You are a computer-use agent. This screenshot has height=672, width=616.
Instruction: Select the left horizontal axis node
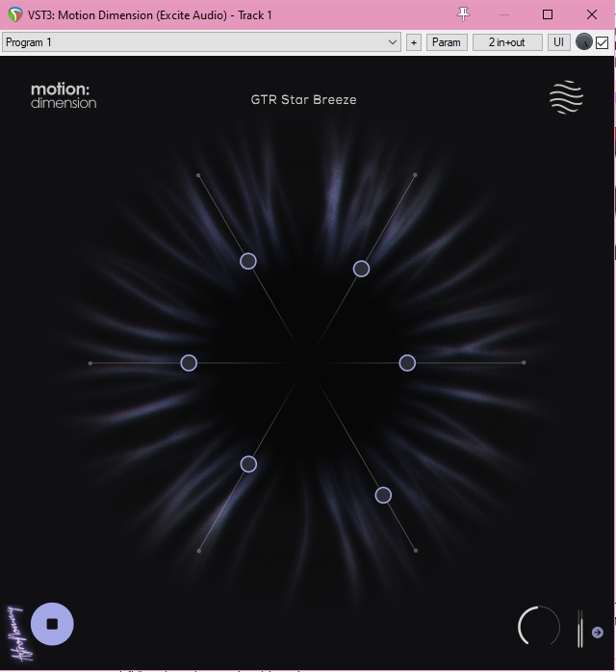point(189,363)
